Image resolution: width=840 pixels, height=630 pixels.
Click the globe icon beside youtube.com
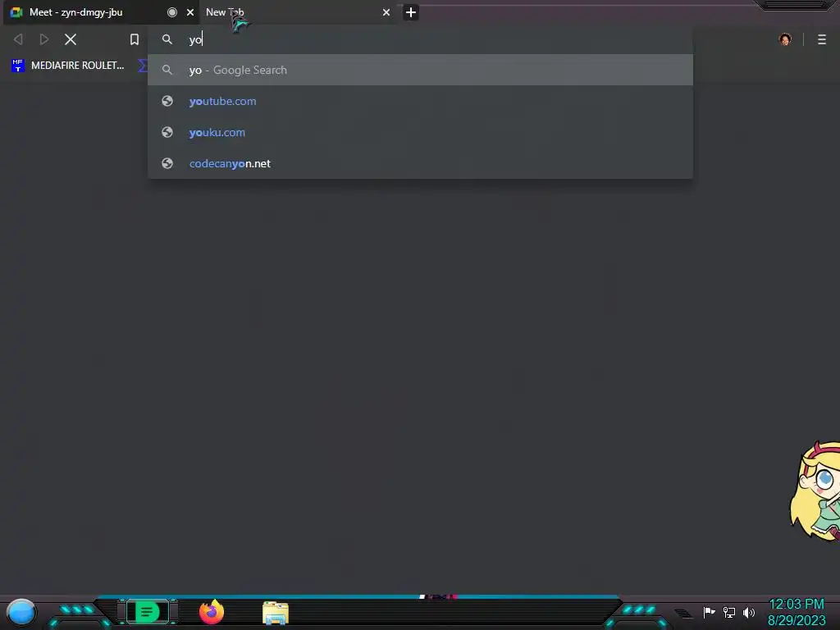click(167, 101)
